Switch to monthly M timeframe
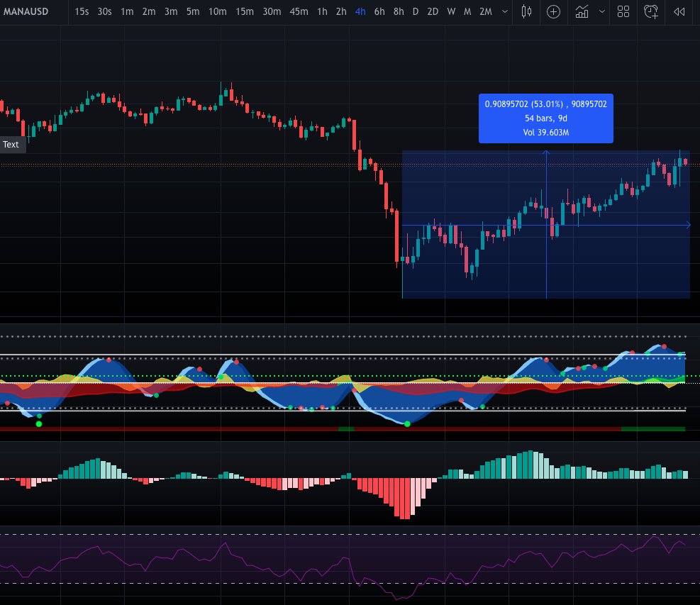This screenshot has height=605, width=700. pyautogui.click(x=467, y=11)
